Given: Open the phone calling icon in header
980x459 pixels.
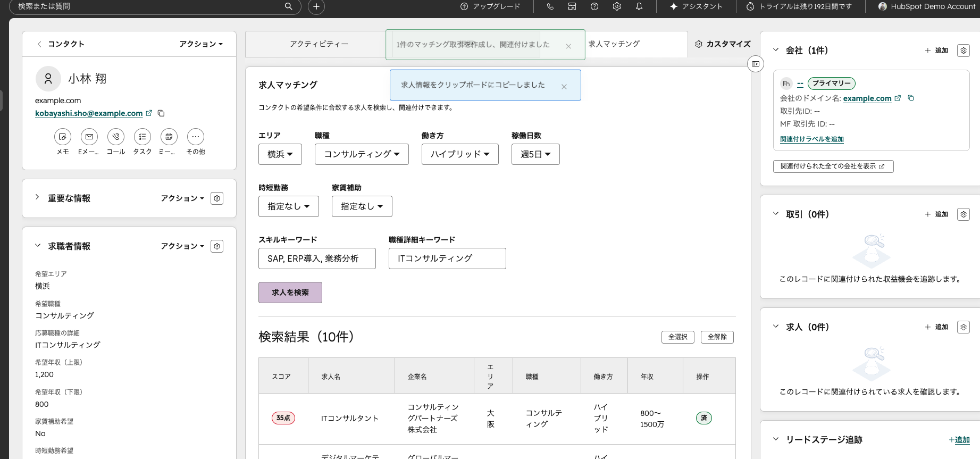Looking at the screenshot, I should (x=550, y=6).
